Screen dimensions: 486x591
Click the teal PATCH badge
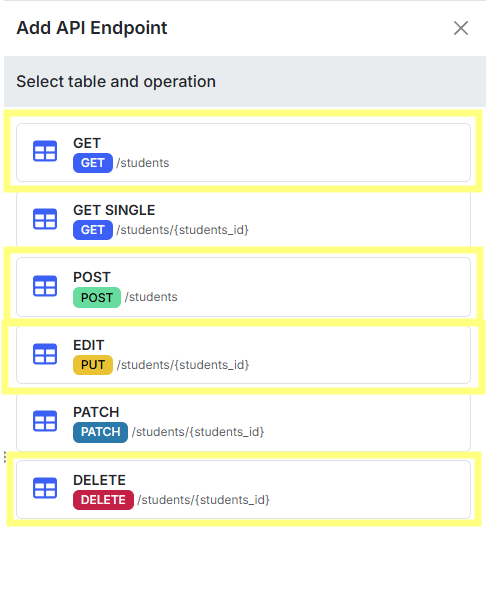[x=100, y=432]
